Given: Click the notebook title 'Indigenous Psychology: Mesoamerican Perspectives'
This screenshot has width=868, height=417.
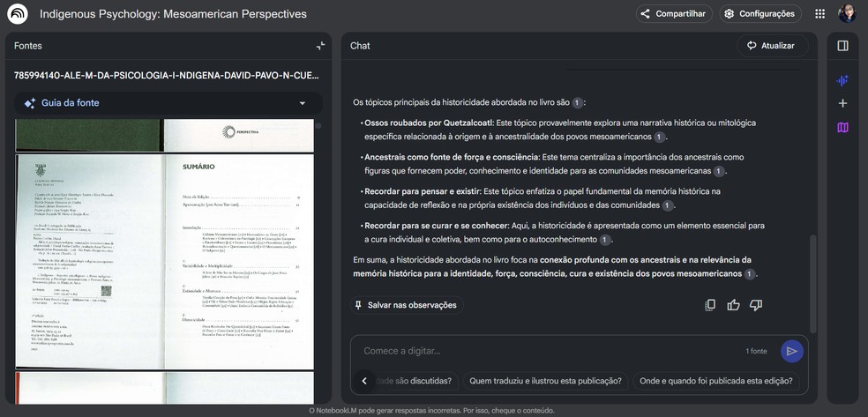Looking at the screenshot, I should pyautogui.click(x=173, y=14).
